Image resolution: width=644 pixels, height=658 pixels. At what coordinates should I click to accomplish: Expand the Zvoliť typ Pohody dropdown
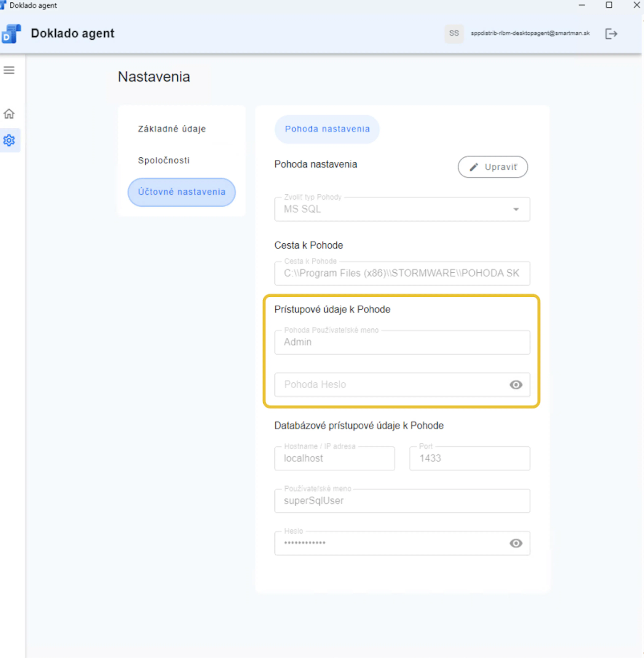pyautogui.click(x=402, y=209)
